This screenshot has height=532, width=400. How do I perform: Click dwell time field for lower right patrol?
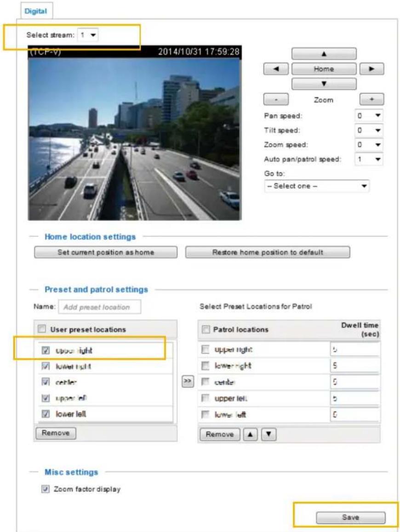(x=355, y=366)
